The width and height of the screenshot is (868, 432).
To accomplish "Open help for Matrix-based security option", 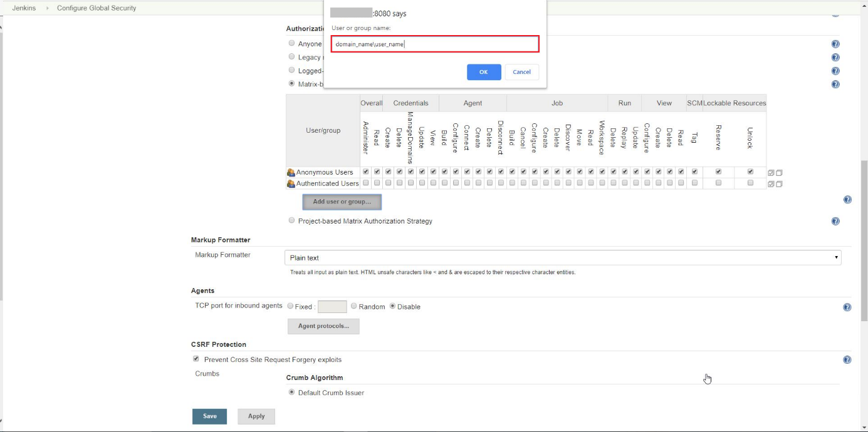I will (835, 85).
